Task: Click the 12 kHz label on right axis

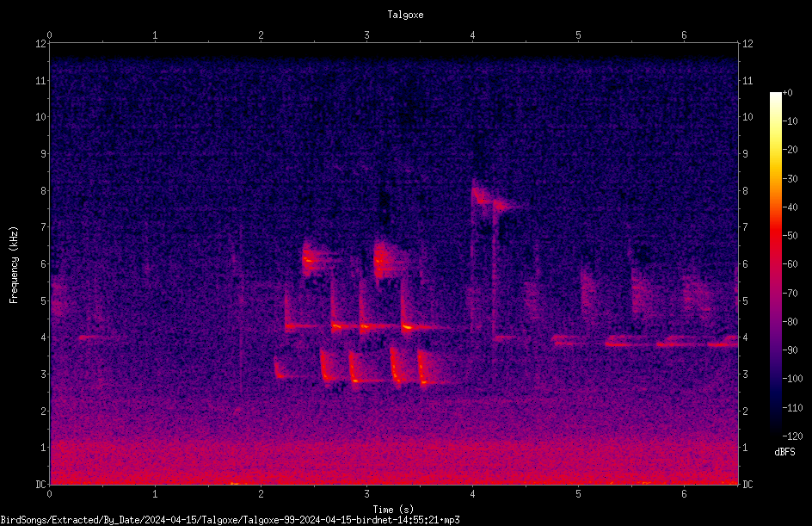Action: (x=747, y=44)
